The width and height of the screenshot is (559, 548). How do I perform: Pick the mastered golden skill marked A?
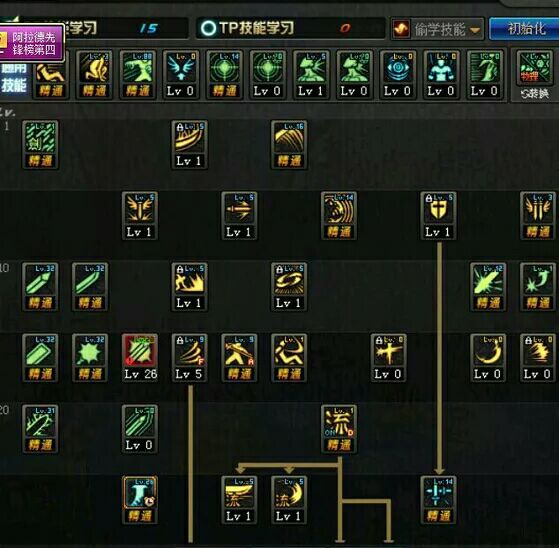click(239, 358)
